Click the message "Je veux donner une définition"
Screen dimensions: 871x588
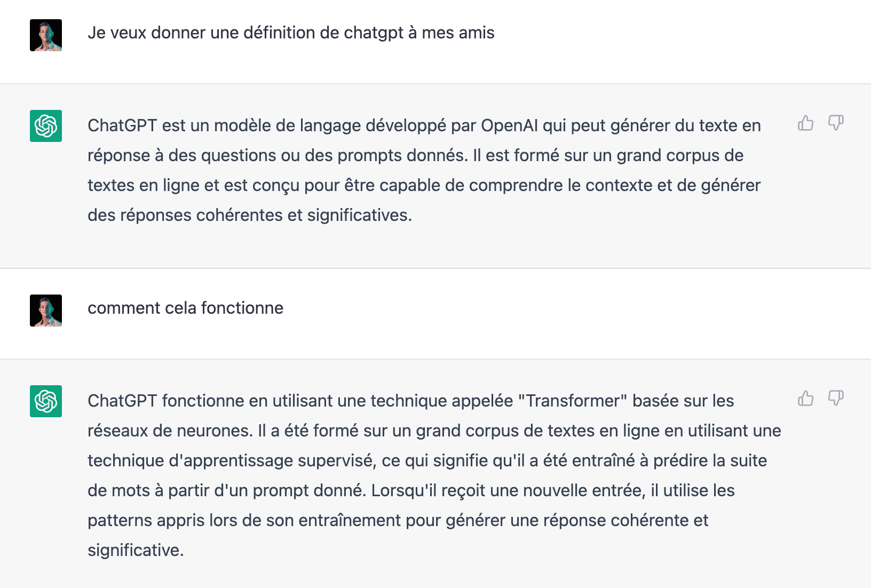(x=291, y=33)
